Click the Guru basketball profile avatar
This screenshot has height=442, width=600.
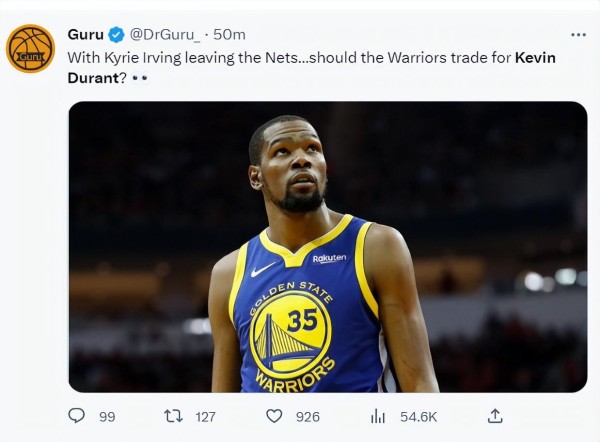coord(30,48)
